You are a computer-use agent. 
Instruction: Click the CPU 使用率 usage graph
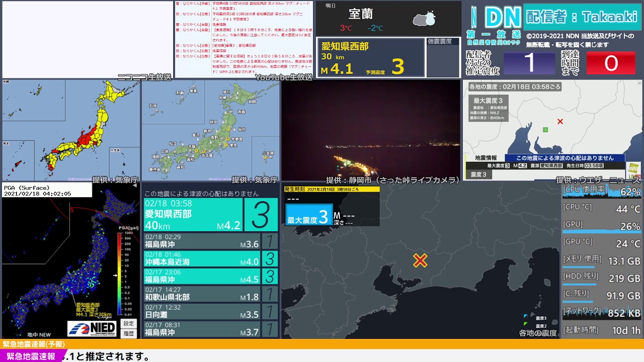tap(601, 192)
